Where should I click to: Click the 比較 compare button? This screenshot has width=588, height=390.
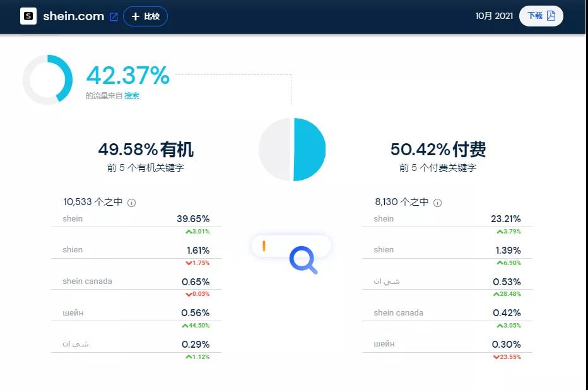coord(145,16)
